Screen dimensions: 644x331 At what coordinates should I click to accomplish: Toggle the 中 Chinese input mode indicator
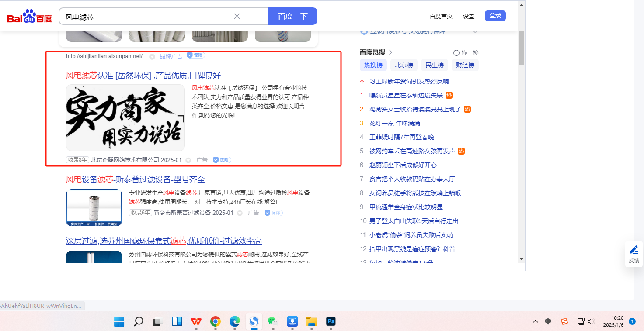548,322
